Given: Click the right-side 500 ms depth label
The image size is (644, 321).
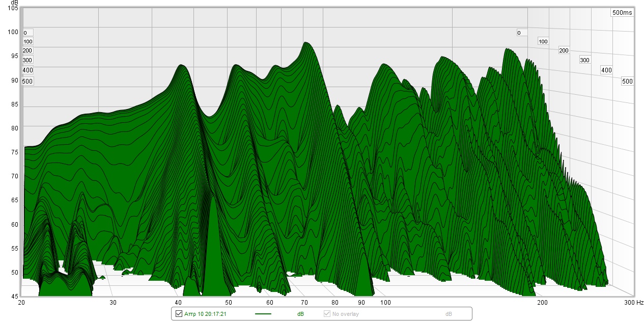Looking at the screenshot, I should click(x=628, y=82).
